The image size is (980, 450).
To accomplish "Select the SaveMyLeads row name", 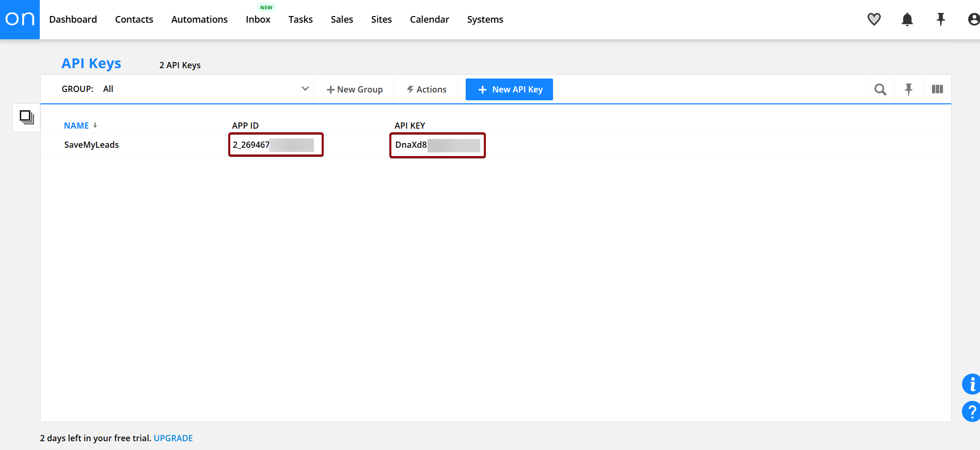I will [x=91, y=145].
